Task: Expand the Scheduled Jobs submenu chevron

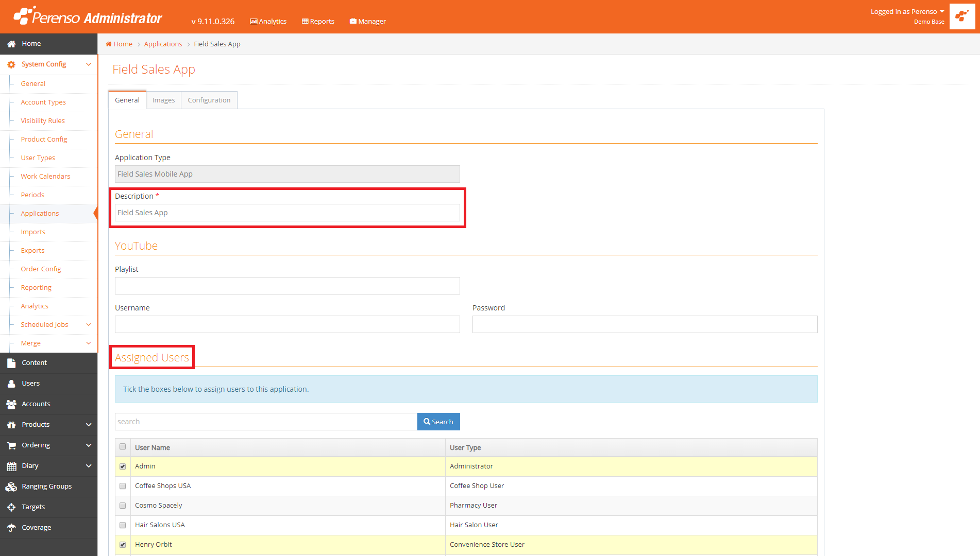Action: (x=89, y=325)
